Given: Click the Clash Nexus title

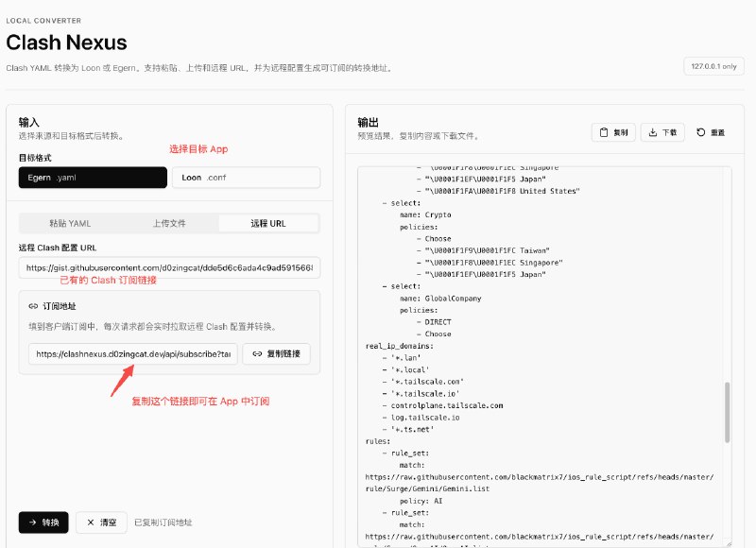Looking at the screenshot, I should point(66,43).
